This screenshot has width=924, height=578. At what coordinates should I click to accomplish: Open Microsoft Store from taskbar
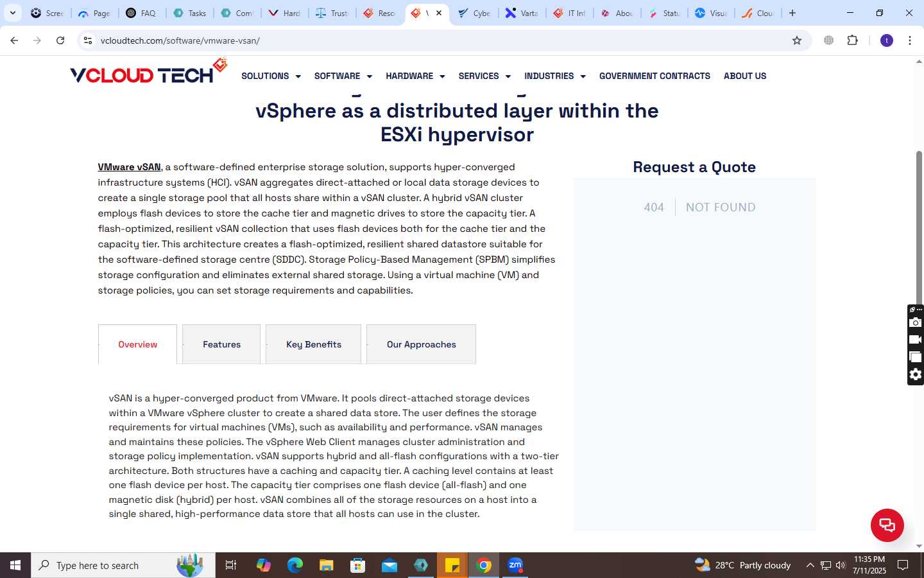coord(358,565)
